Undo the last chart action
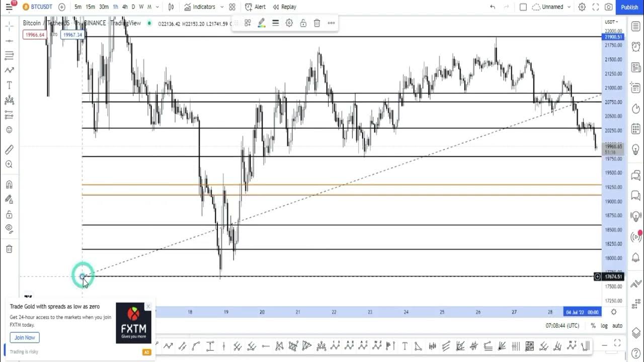The width and height of the screenshot is (644, 362). click(493, 7)
